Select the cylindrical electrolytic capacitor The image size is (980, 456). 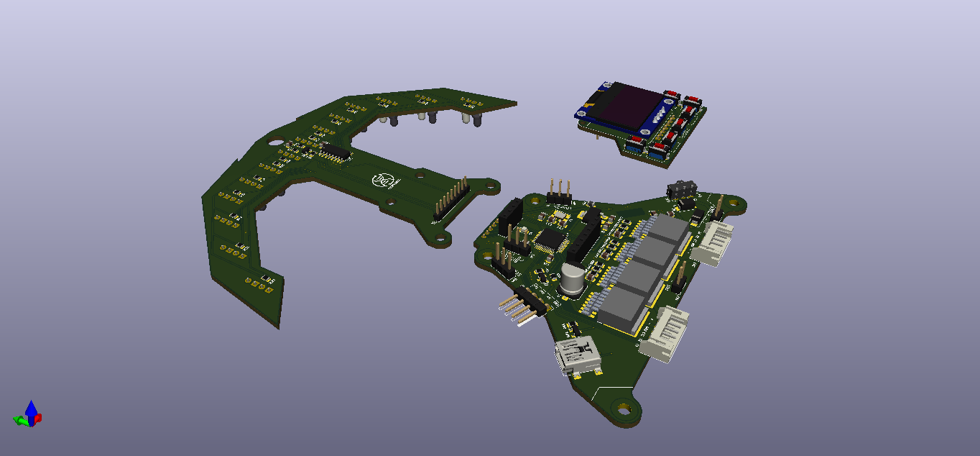[x=573, y=280]
